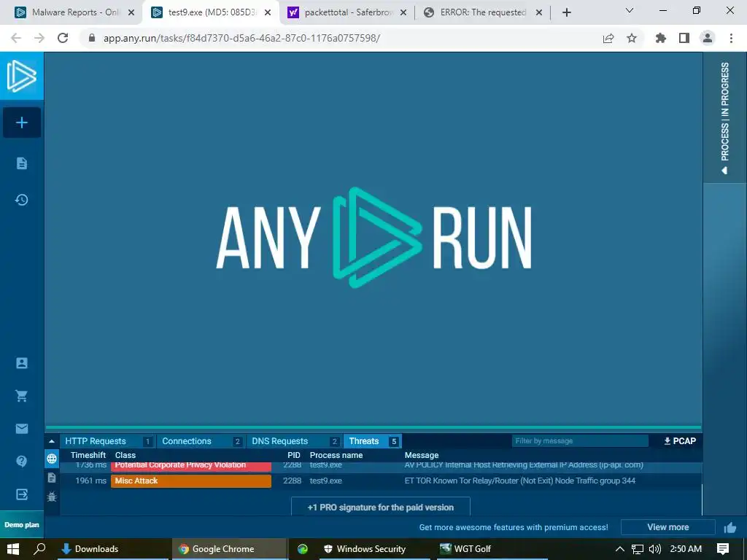Click the Edge icon in taskbar

(x=303, y=549)
